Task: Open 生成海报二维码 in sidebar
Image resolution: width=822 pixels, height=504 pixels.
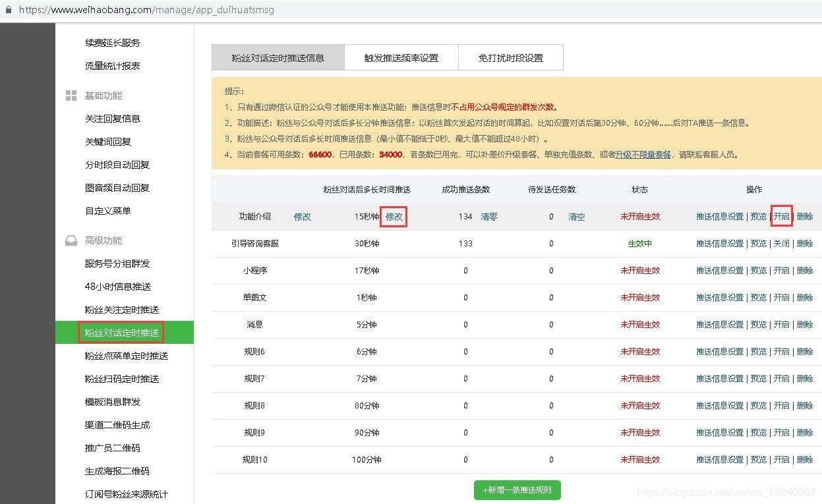Action: (x=117, y=471)
